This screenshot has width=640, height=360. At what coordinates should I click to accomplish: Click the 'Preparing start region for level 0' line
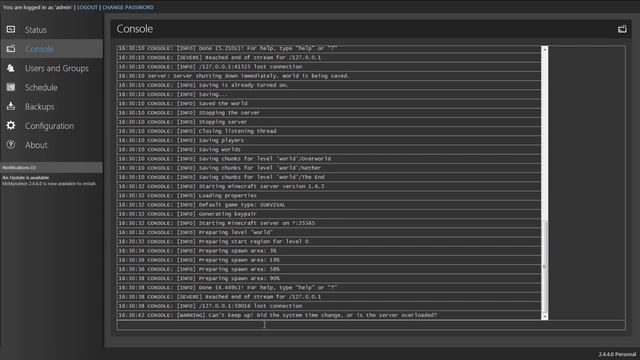point(329,242)
